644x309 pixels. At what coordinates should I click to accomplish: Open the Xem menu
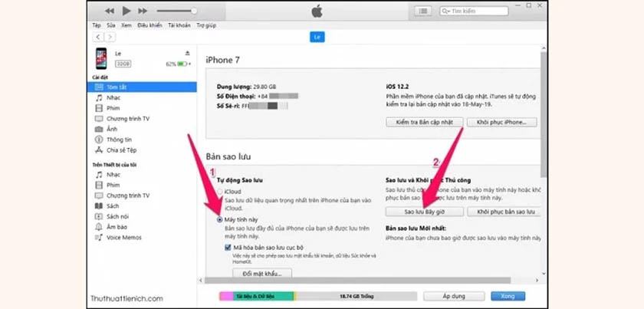click(126, 25)
